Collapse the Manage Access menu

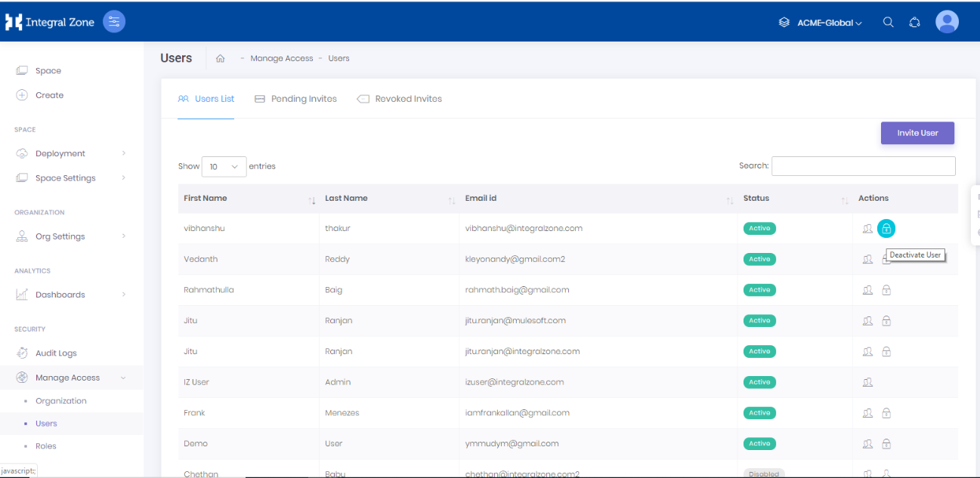pyautogui.click(x=71, y=378)
